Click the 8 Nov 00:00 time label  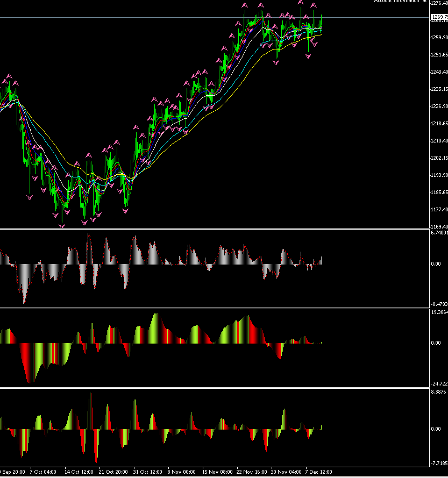click(182, 472)
